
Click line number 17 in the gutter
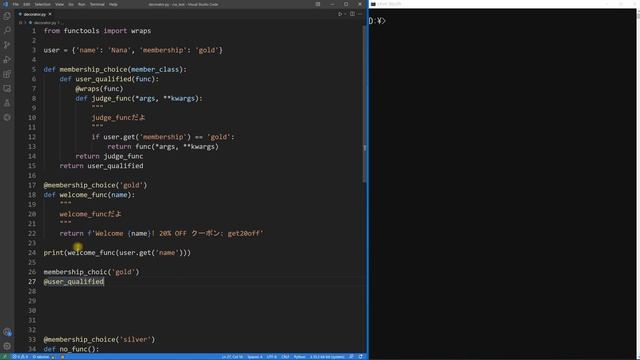[x=32, y=185]
